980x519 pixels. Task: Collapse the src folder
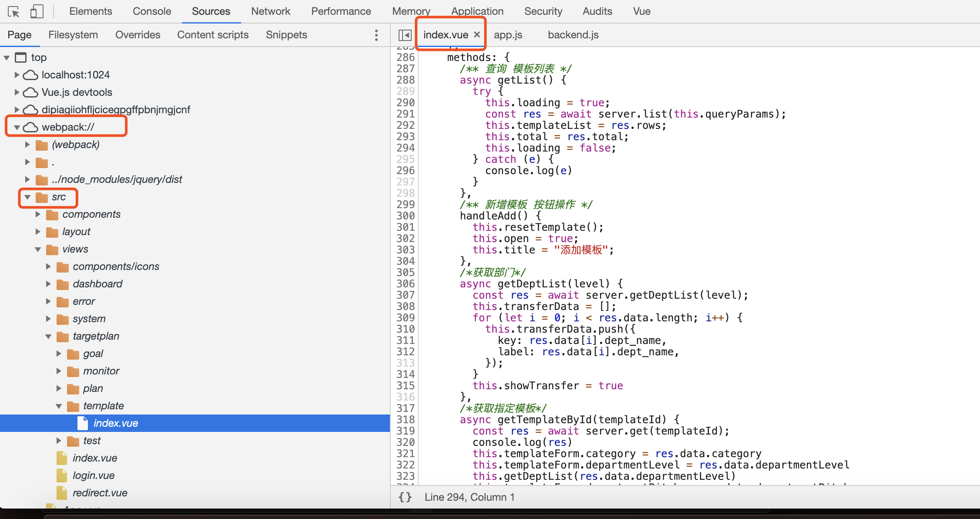pyautogui.click(x=27, y=197)
